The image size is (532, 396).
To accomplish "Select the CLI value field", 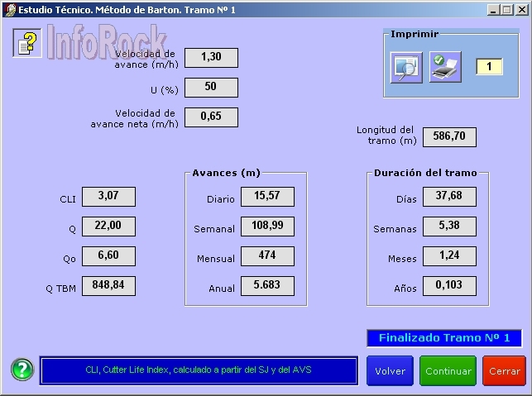I will pos(108,197).
